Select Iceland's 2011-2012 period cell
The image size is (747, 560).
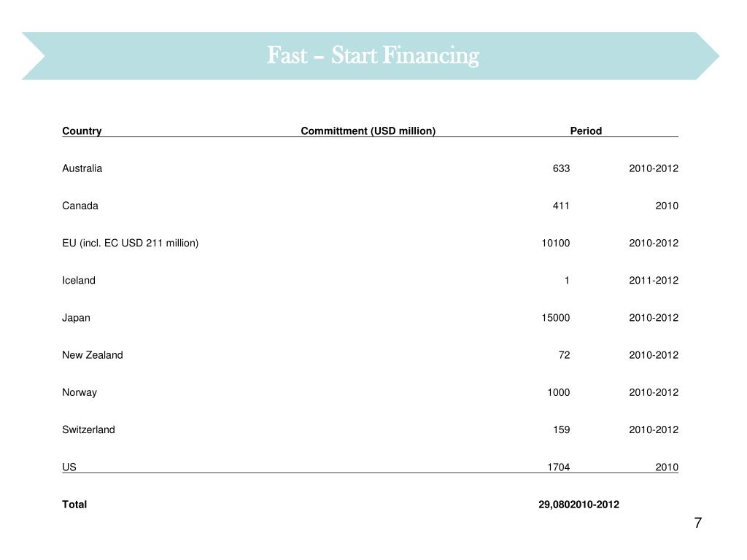tap(654, 280)
